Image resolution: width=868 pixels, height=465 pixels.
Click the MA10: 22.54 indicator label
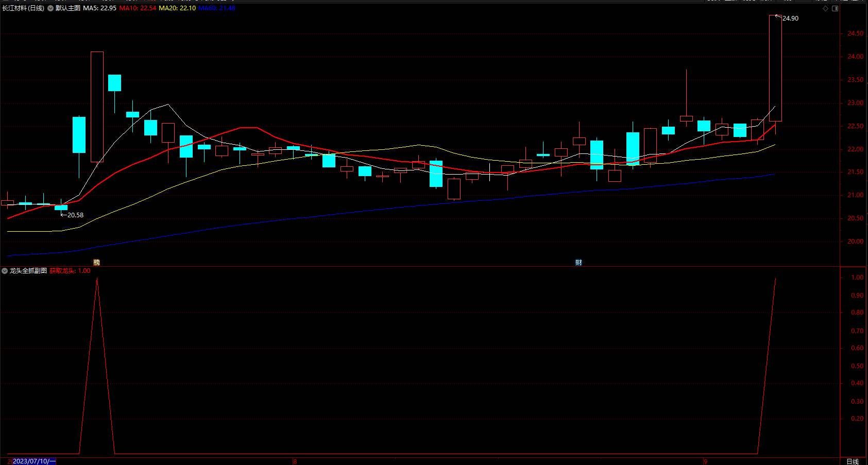138,8
